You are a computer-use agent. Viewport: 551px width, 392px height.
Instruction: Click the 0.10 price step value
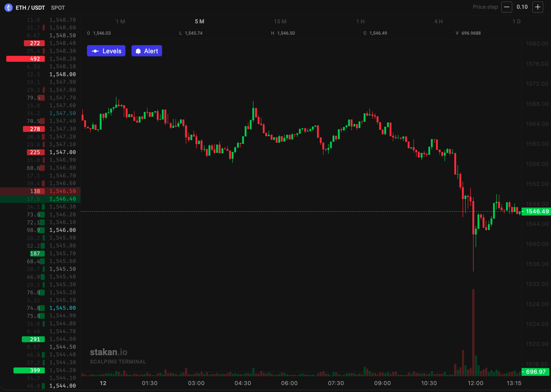tap(522, 7)
